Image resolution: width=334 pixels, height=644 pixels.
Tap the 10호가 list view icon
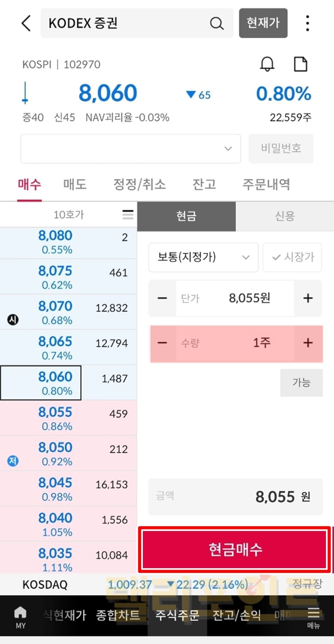128,215
